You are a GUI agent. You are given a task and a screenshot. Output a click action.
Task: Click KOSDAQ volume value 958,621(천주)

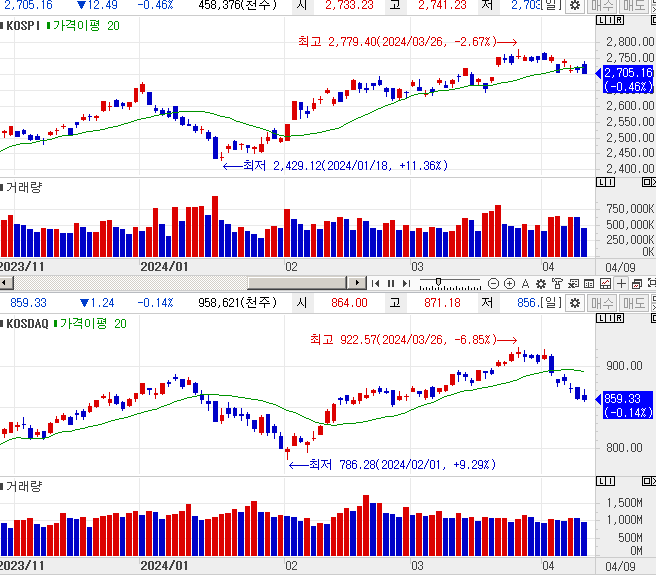pos(238,302)
